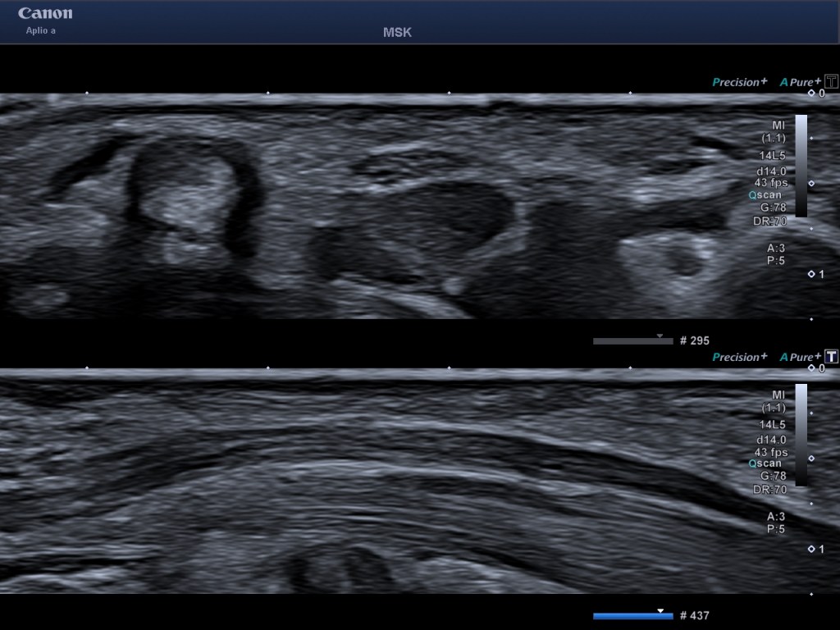The image size is (840, 630).
Task: Click the Qscan indicator in the upper panel
Action: tap(768, 195)
